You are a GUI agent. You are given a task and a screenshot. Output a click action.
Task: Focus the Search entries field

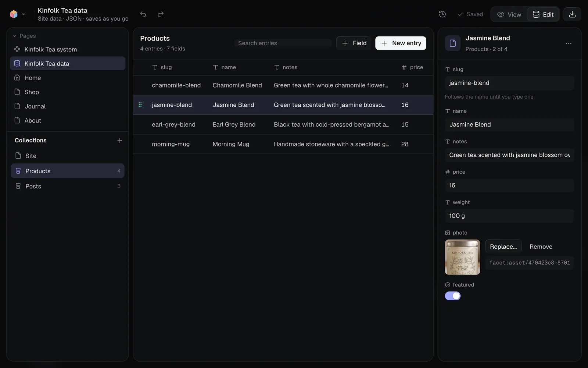283,43
